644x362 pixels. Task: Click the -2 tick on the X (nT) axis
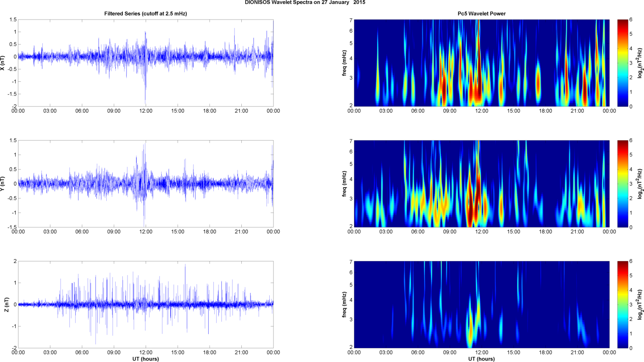[14, 106]
